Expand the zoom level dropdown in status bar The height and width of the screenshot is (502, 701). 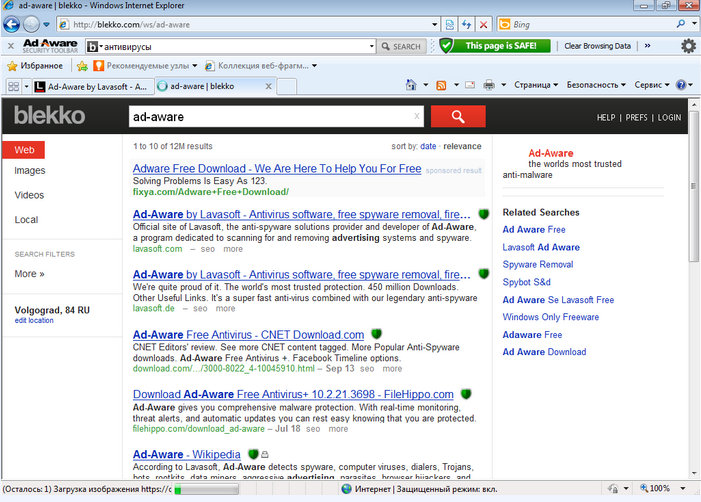(683, 489)
